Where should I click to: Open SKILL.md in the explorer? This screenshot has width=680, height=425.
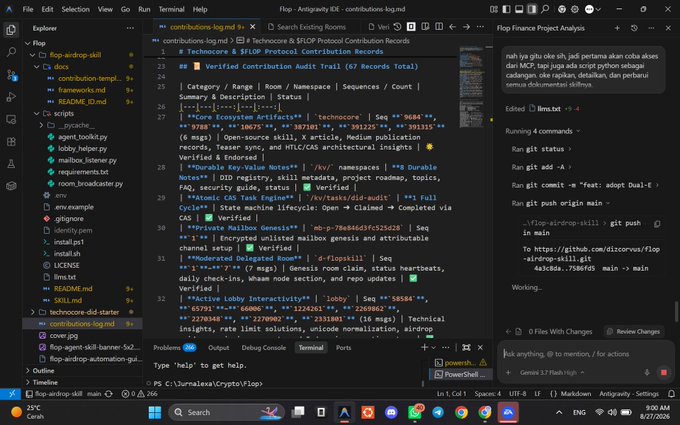[x=68, y=301]
